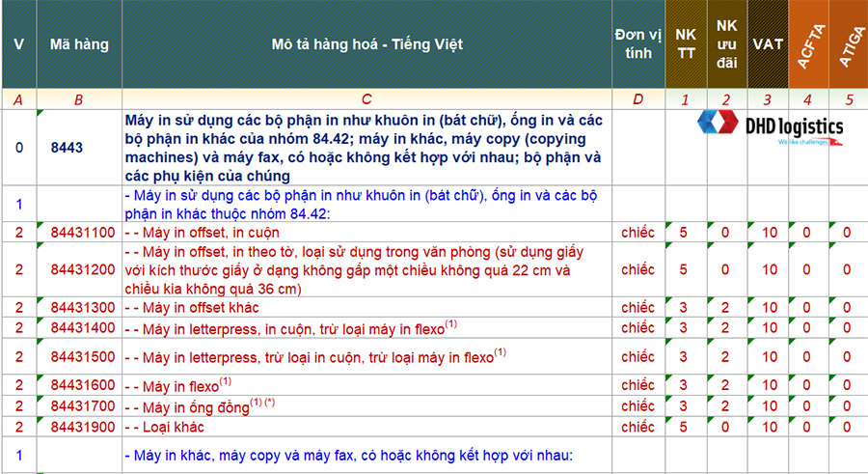
Task: Click the VAT column header
Action: click(x=768, y=44)
